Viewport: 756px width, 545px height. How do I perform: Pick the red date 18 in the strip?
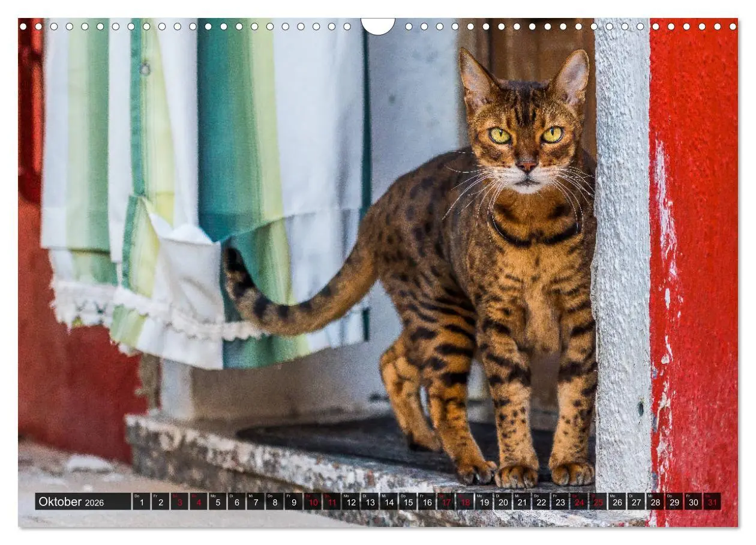pos(465,502)
